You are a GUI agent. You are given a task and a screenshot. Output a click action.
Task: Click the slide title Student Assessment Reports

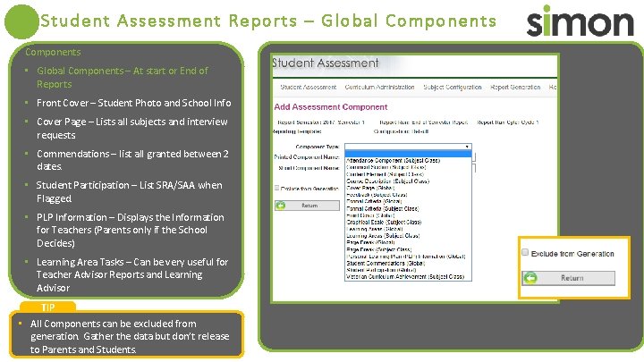[268, 21]
